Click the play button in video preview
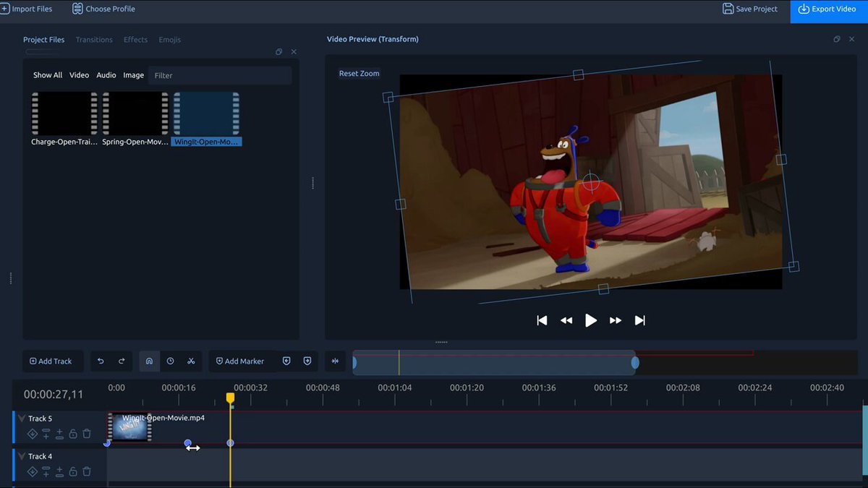This screenshot has width=868, height=488. (591, 320)
